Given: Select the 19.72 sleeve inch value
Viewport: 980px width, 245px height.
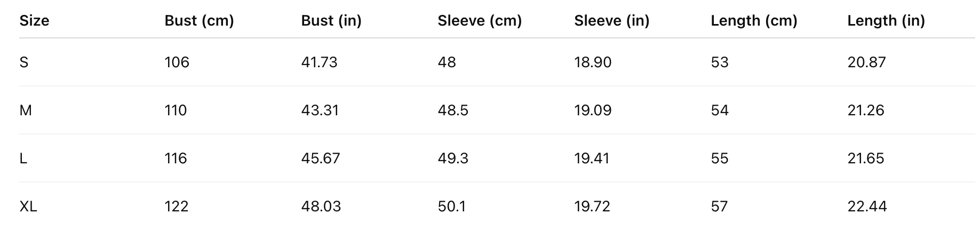Looking at the screenshot, I should (592, 207).
